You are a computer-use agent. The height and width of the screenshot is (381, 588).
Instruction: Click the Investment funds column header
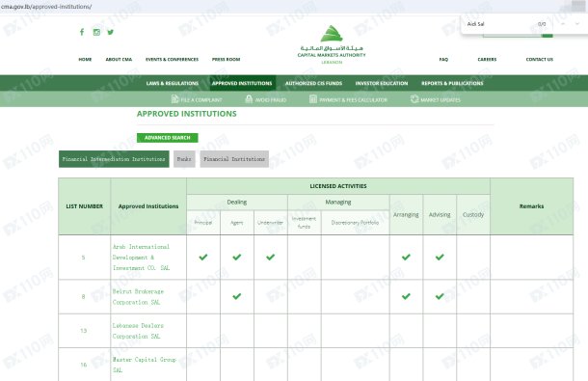pos(305,222)
